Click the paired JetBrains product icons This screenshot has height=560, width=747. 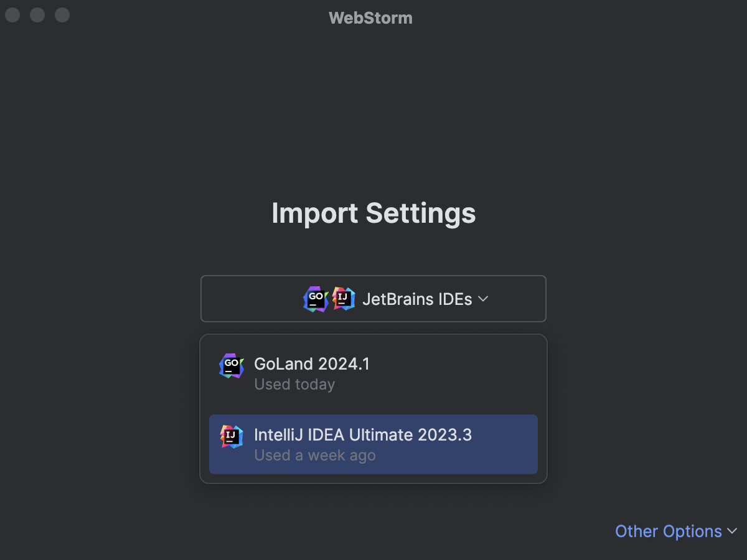(329, 299)
